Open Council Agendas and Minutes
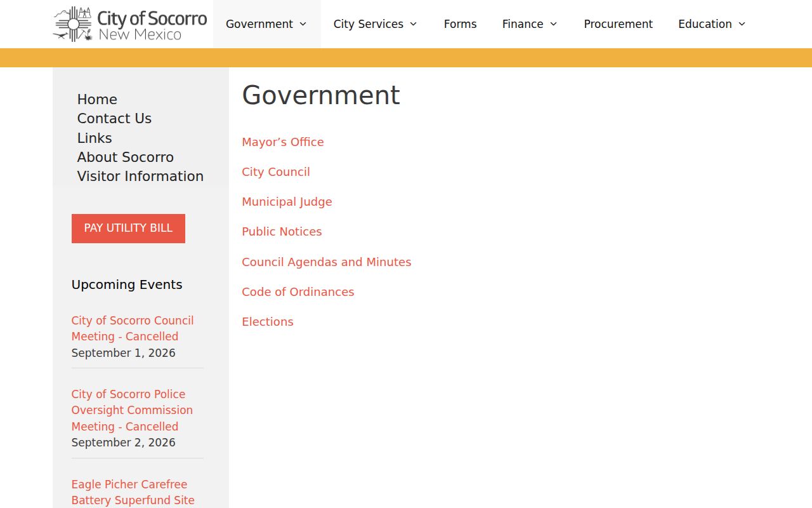The image size is (812, 508). pos(327,262)
